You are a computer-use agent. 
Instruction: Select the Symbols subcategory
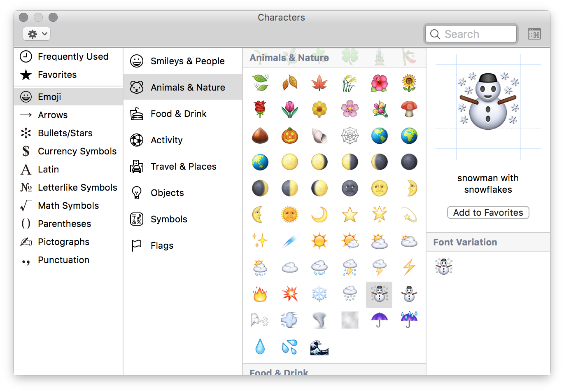(x=183, y=219)
